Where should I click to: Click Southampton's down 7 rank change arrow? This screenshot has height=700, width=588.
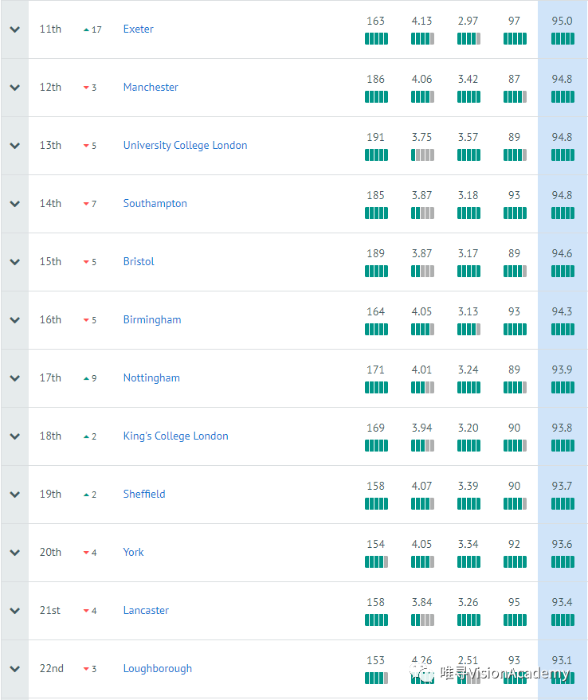click(86, 204)
